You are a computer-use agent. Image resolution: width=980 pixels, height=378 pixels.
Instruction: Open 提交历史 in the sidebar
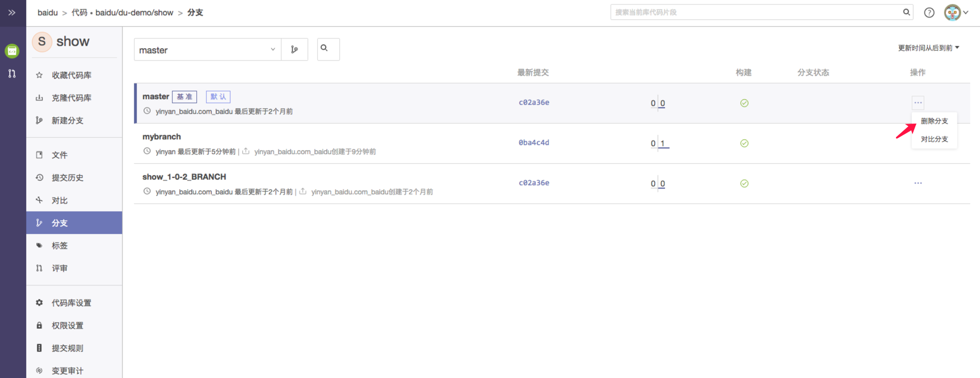point(74,177)
